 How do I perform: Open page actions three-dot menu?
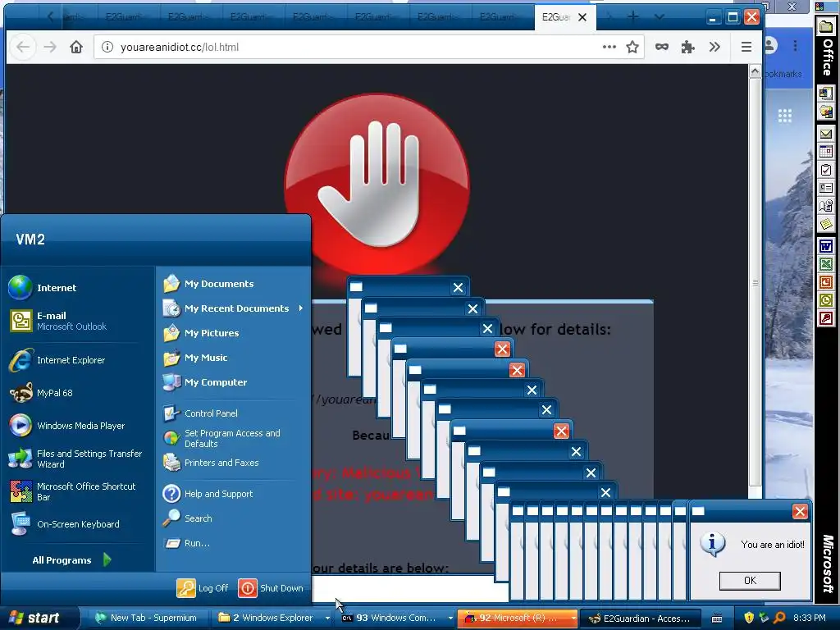click(x=609, y=47)
